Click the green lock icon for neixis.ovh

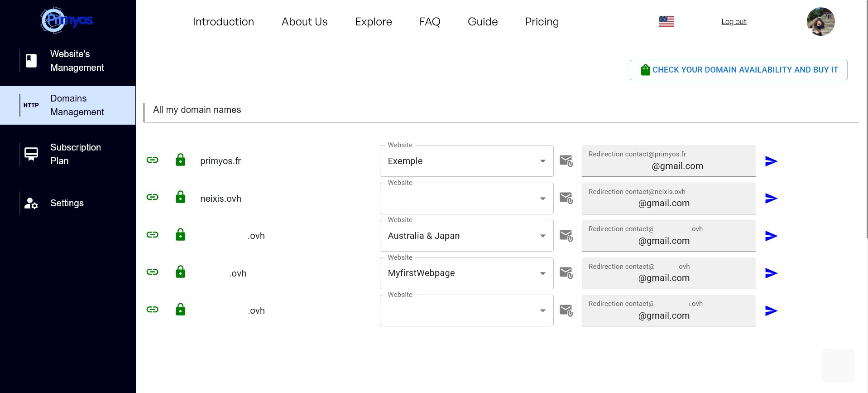point(180,197)
